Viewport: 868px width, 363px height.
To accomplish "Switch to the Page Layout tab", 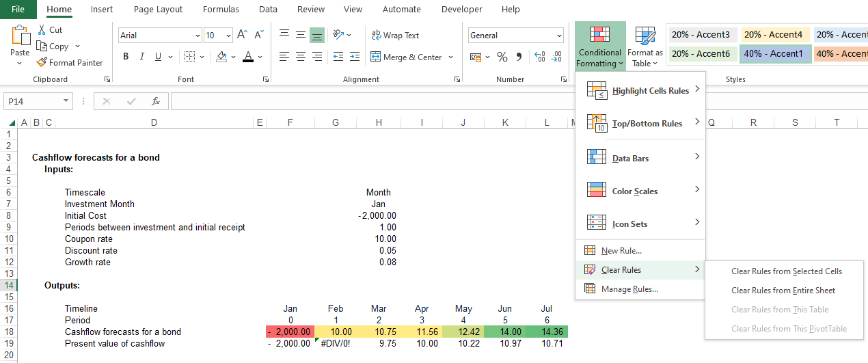I will pyautogui.click(x=158, y=10).
